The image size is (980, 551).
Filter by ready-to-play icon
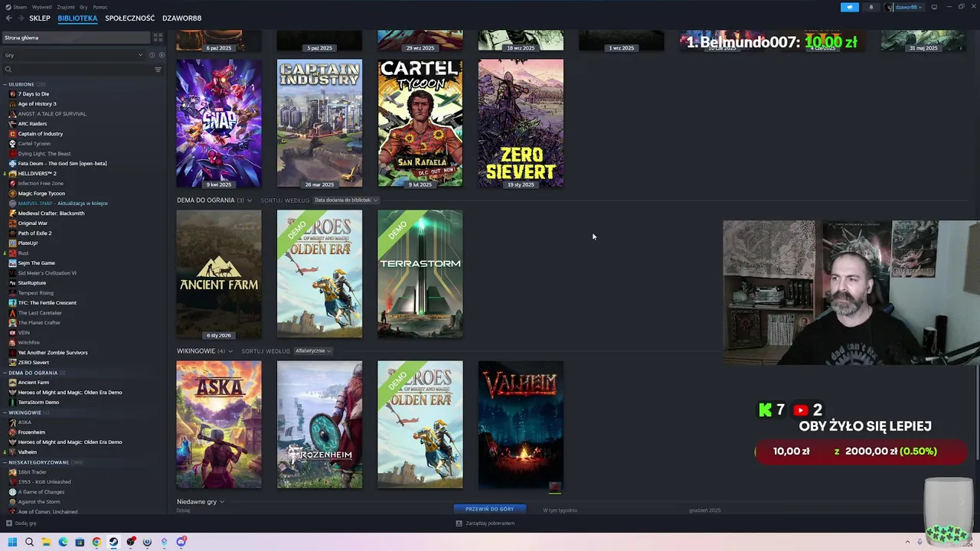161,55
